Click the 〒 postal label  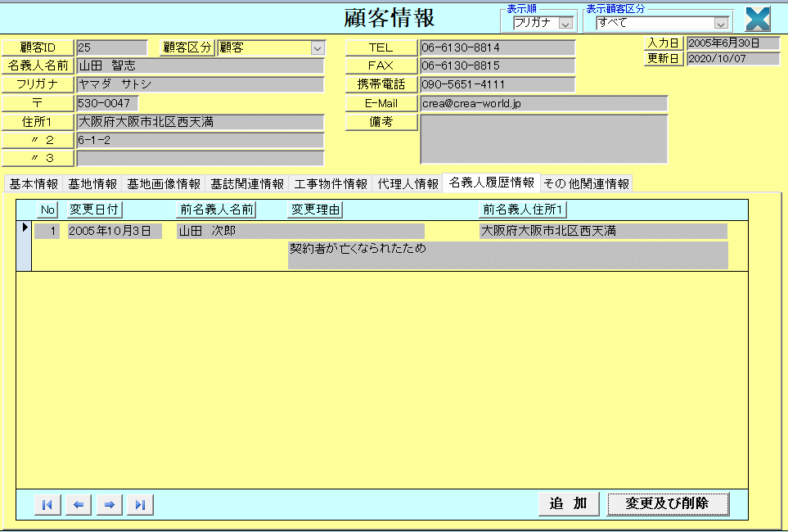point(38,104)
